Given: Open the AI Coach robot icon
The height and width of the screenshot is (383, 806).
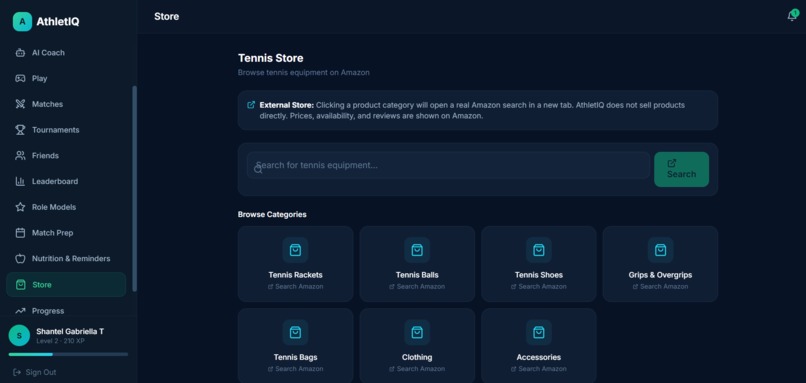Looking at the screenshot, I should [20, 52].
